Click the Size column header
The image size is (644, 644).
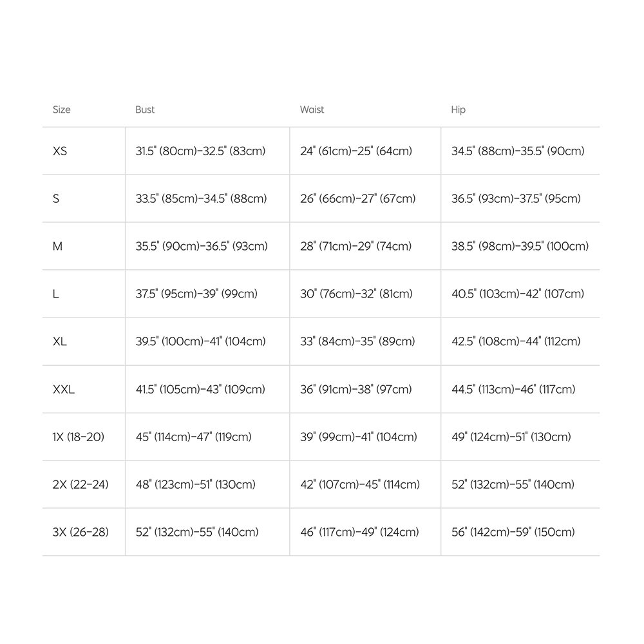click(62, 109)
